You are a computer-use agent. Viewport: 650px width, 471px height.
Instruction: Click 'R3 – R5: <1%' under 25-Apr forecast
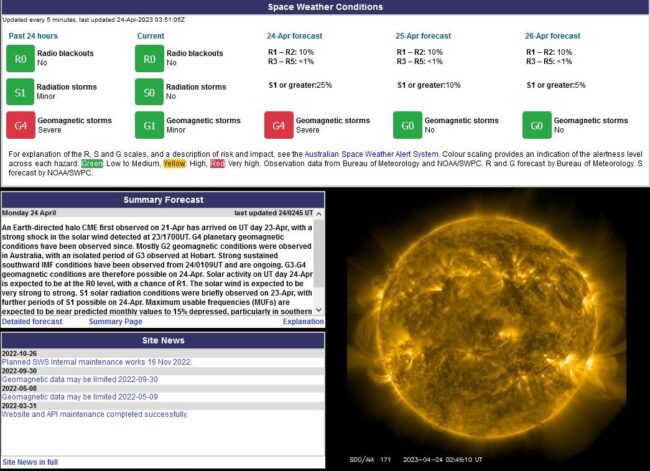pyautogui.click(x=420, y=62)
